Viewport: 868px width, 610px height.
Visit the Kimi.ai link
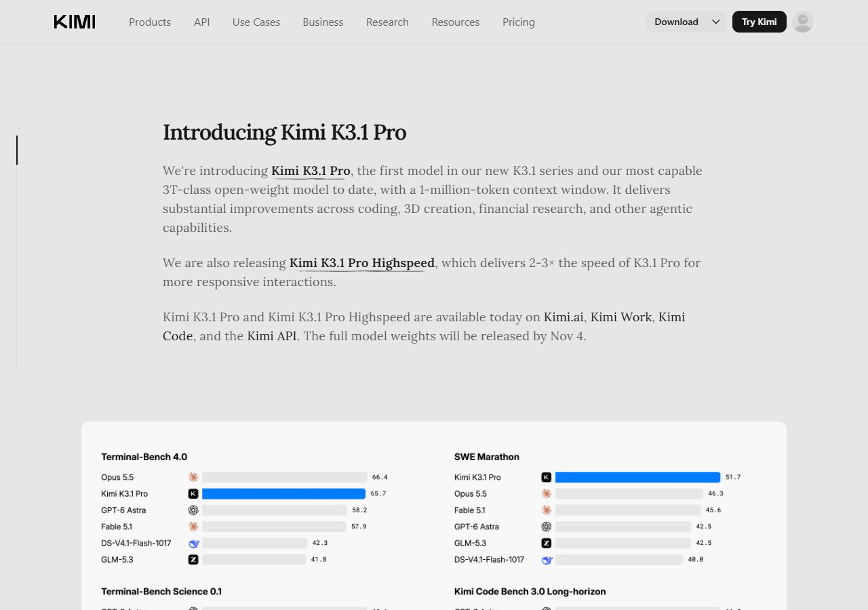tap(564, 317)
